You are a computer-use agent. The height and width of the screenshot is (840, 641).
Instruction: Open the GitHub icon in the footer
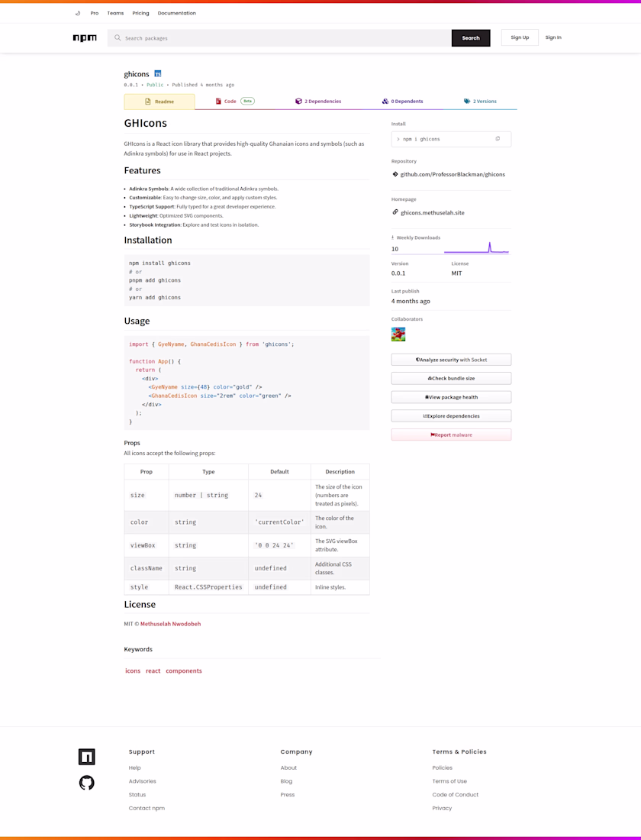point(87,783)
